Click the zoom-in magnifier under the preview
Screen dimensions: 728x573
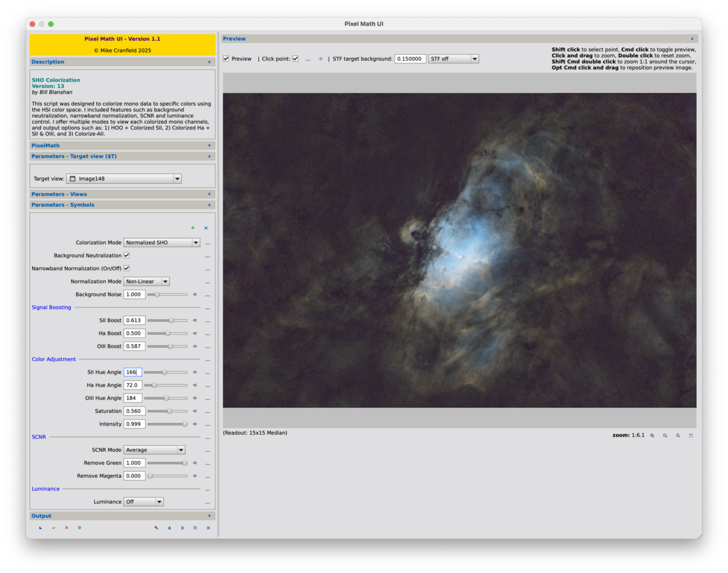653,435
